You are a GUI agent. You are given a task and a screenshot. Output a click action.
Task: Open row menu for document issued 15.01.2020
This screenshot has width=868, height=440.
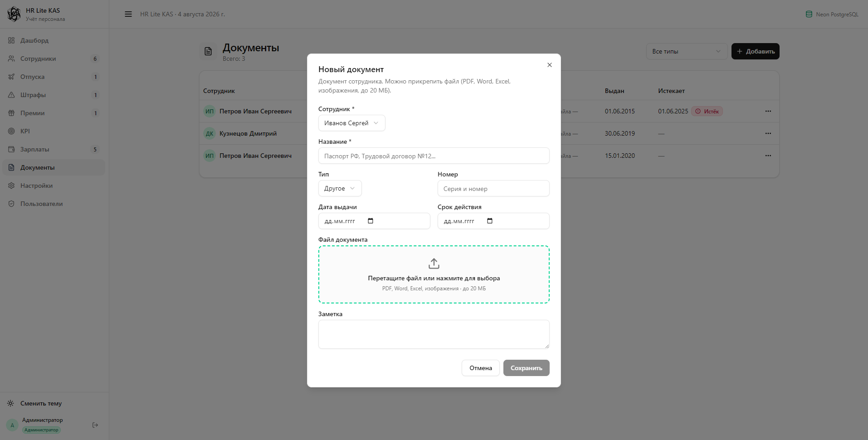pyautogui.click(x=768, y=156)
